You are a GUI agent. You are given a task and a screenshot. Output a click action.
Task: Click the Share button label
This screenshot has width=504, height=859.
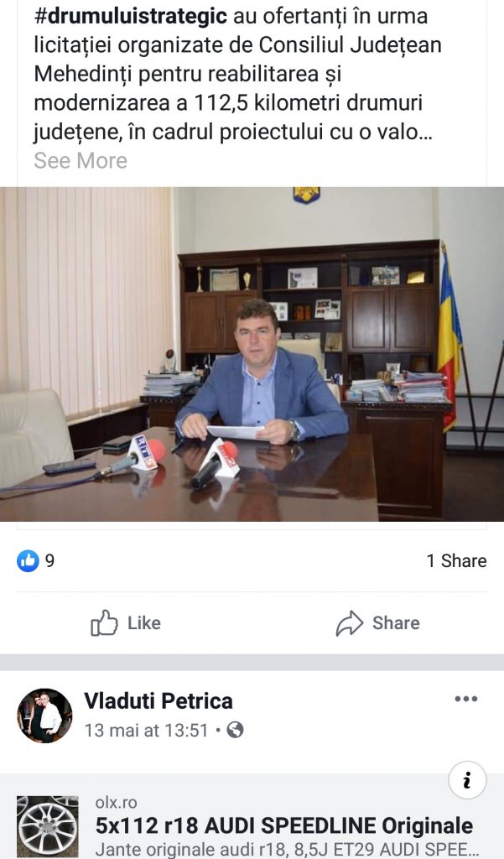tap(396, 623)
